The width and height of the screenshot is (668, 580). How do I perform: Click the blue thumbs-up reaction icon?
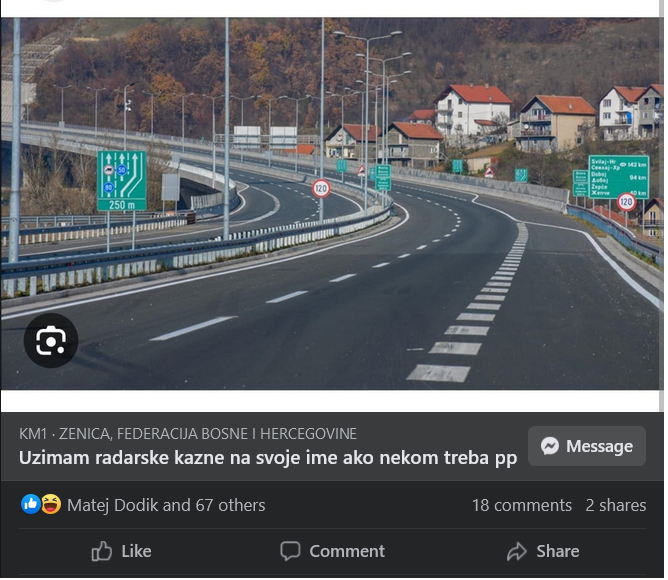31,505
